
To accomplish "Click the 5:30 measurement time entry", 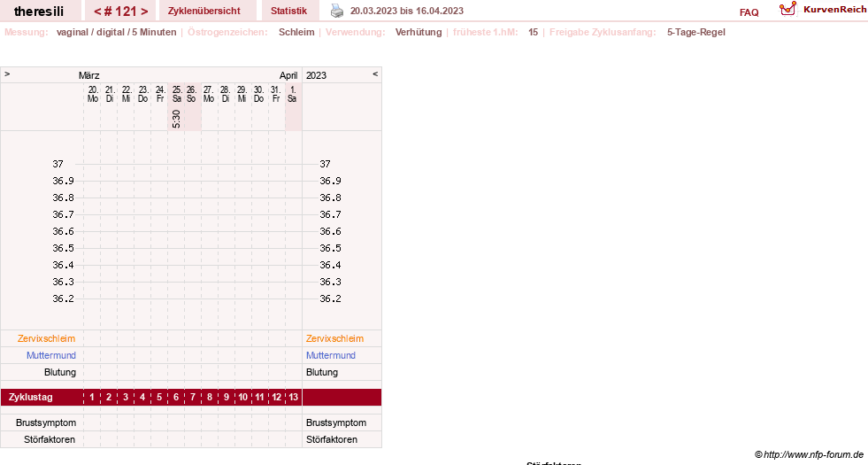I will 176,119.
